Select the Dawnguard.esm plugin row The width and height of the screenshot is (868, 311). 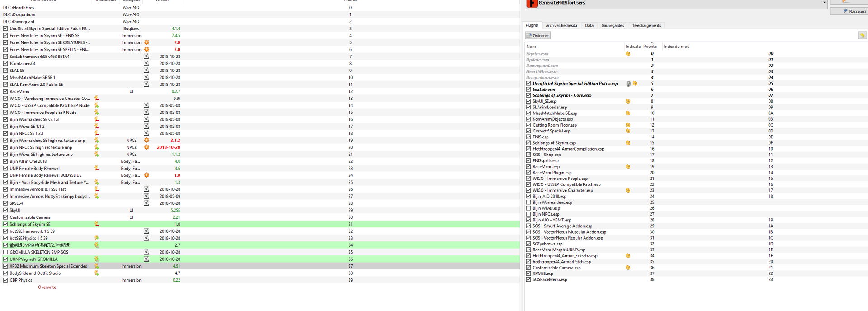696,66
